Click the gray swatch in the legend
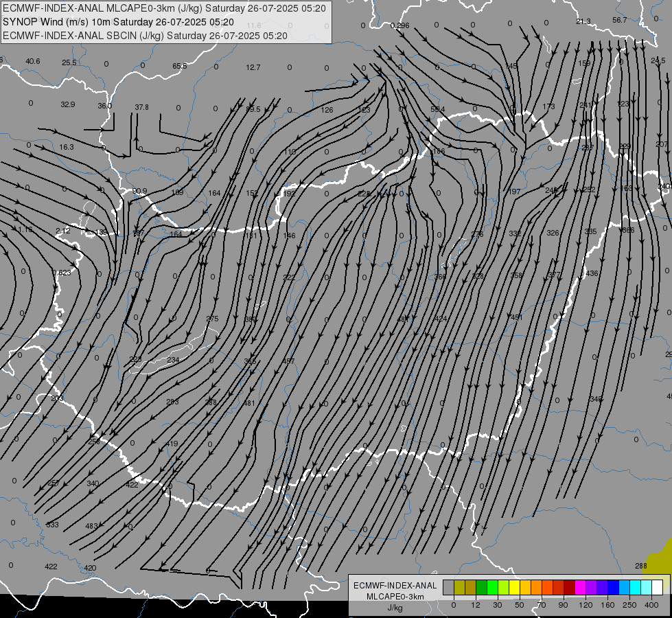The height and width of the screenshot is (618, 672). point(448,587)
